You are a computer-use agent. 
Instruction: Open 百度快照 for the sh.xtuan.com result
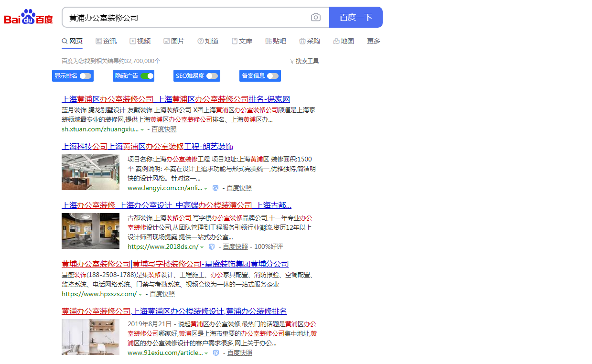(164, 129)
